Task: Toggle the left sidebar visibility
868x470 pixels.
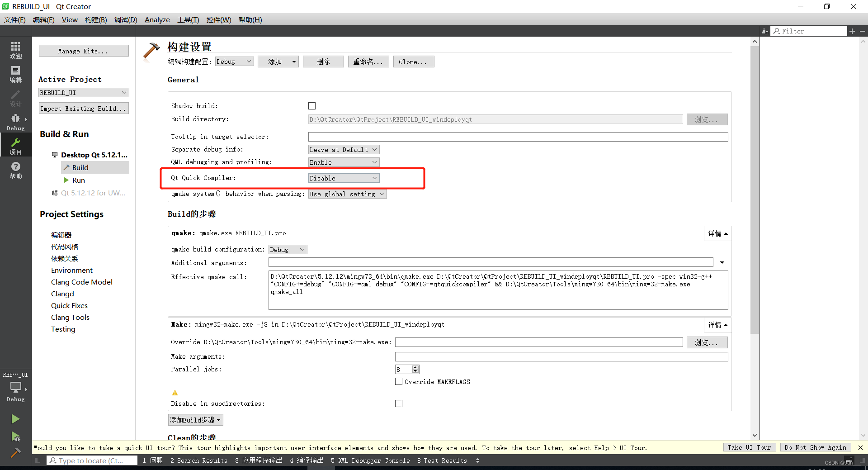Action: tap(38, 461)
